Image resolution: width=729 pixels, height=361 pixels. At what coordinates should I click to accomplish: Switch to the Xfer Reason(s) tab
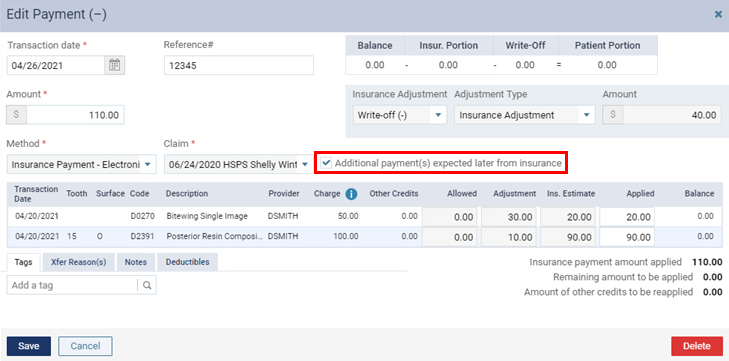click(78, 262)
